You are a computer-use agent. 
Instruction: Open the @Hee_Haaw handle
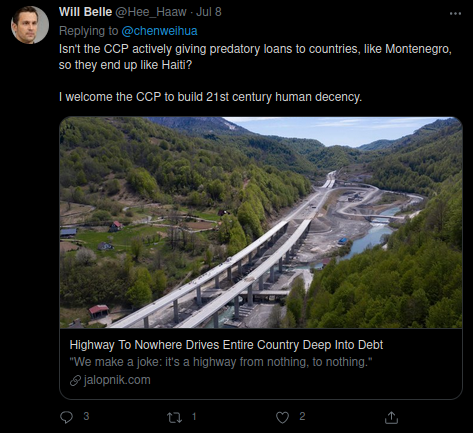click(x=151, y=12)
